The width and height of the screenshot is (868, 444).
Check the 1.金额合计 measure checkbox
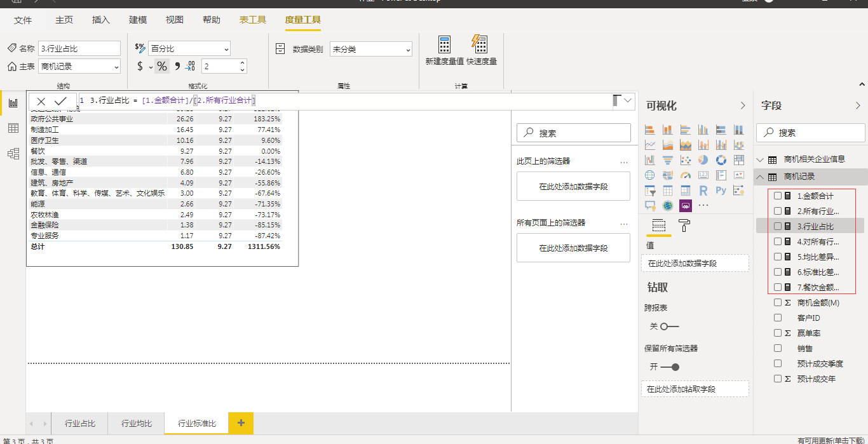point(778,196)
